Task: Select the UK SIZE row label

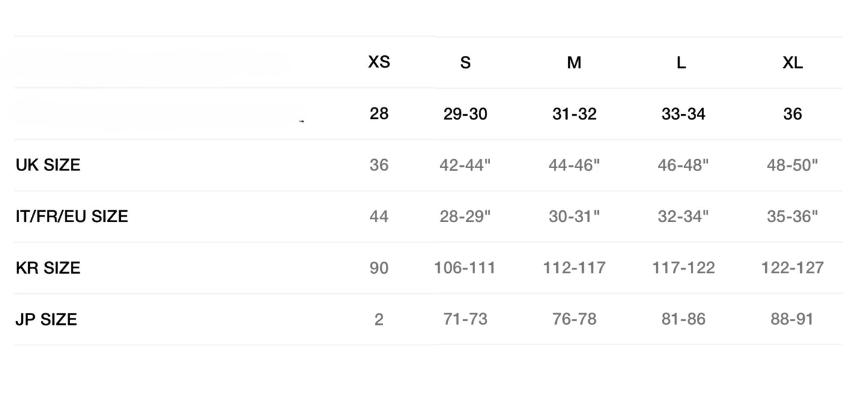Action: 47,165
